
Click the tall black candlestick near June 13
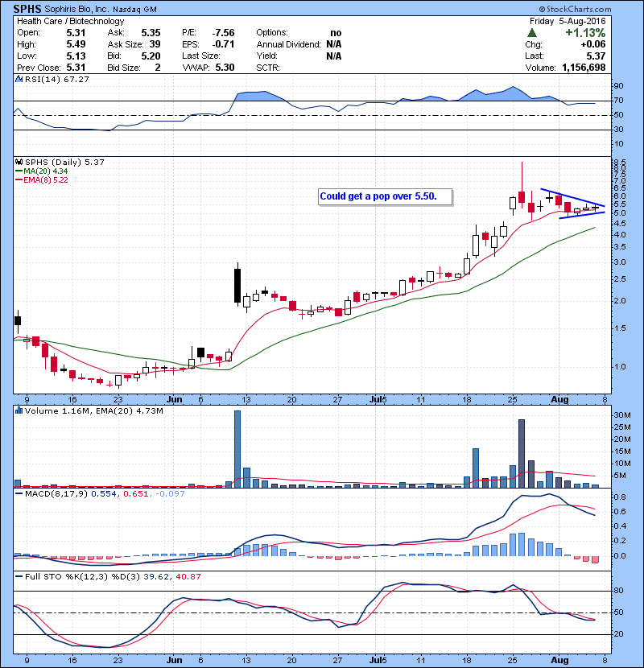pyautogui.click(x=237, y=286)
